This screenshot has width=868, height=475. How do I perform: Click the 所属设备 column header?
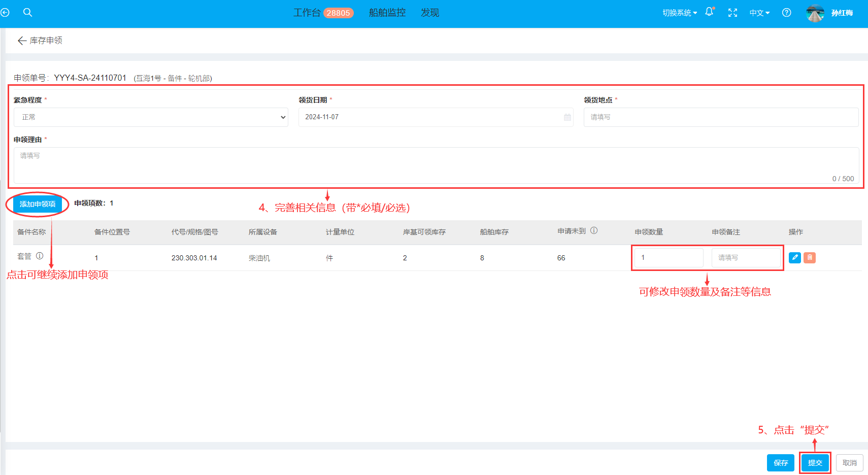263,232
